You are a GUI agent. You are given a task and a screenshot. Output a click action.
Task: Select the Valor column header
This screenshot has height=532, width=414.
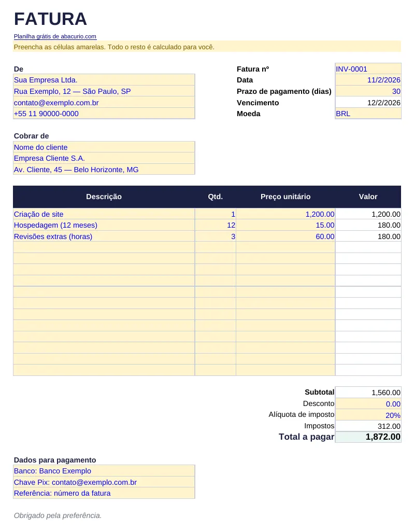coord(368,197)
